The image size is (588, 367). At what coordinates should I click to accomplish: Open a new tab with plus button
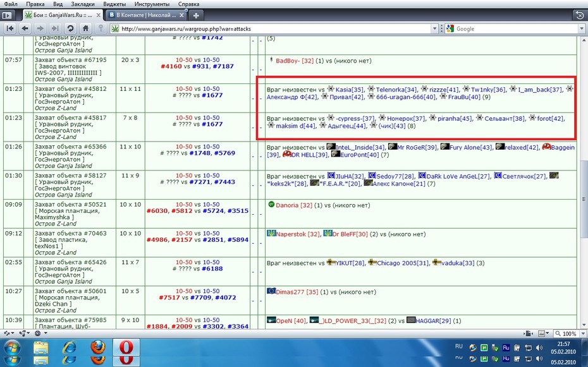coord(196,15)
